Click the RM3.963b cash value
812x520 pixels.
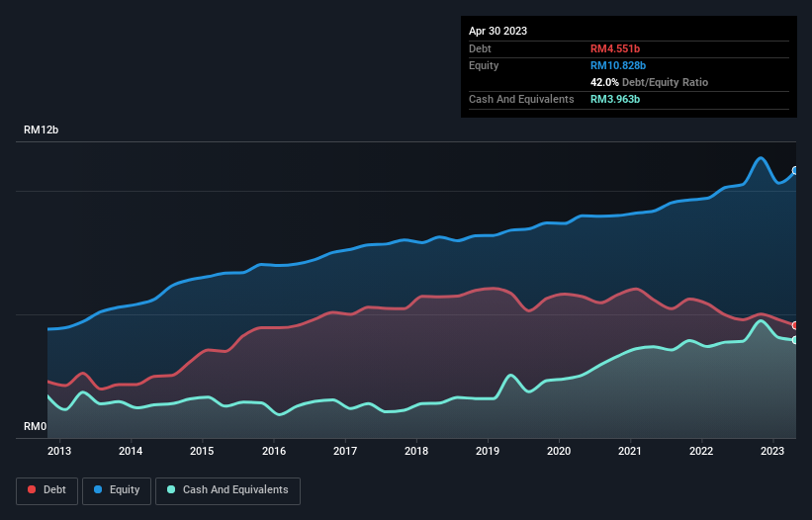(x=615, y=99)
